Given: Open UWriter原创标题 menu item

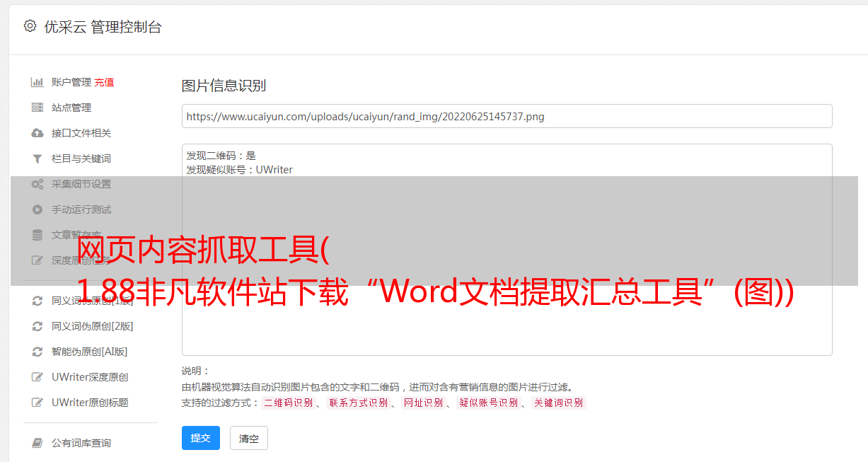Looking at the screenshot, I should pos(90,403).
